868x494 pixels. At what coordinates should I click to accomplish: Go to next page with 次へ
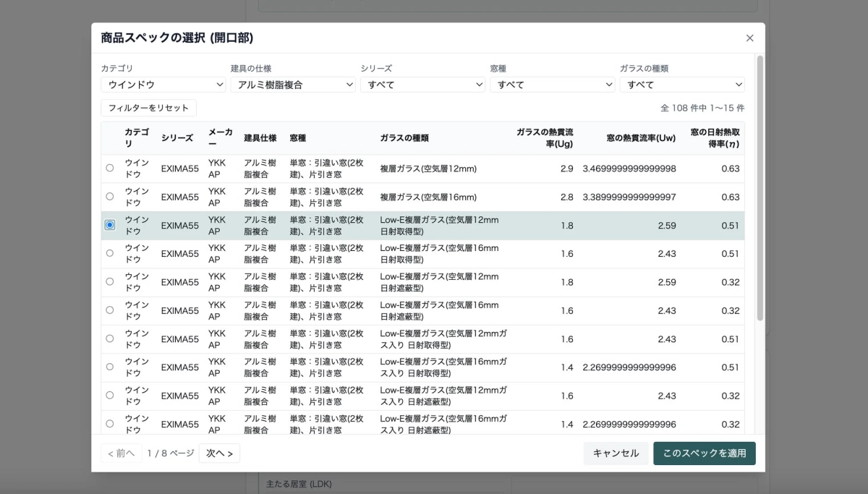(219, 453)
